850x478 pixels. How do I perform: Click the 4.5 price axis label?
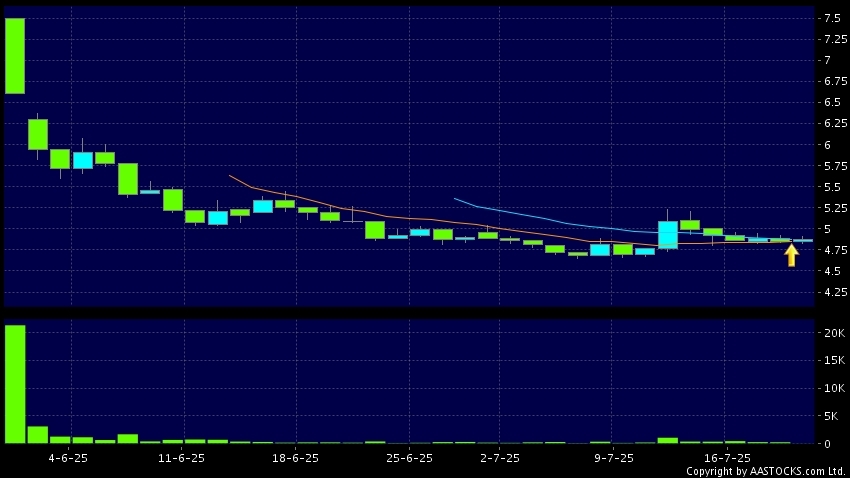click(x=832, y=271)
